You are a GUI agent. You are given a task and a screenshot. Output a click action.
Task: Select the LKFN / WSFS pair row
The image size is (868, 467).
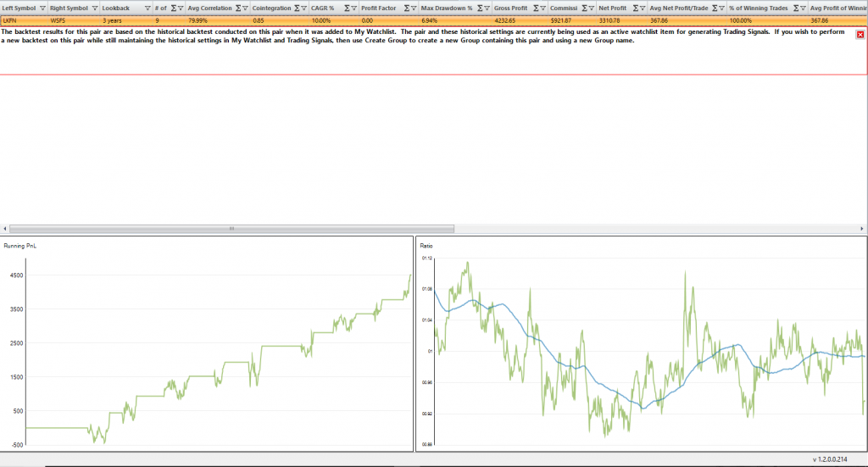(25, 19)
